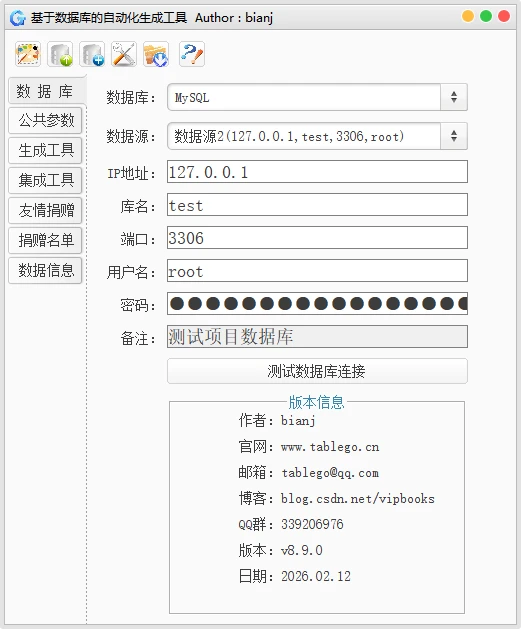Select the 生成工具 tab

45,150
